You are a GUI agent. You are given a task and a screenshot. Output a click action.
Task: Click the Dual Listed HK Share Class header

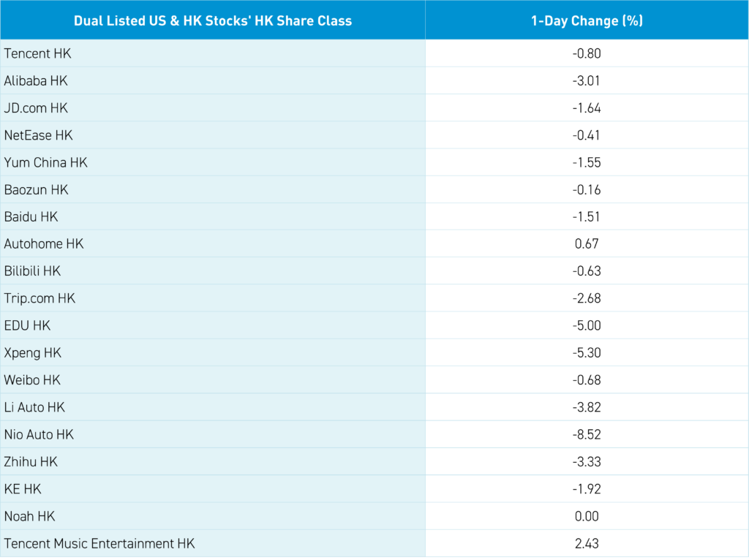point(213,20)
